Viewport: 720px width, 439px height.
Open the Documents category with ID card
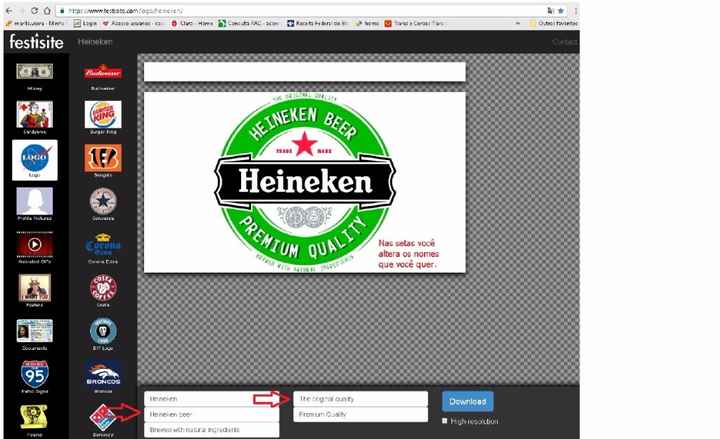(35, 331)
